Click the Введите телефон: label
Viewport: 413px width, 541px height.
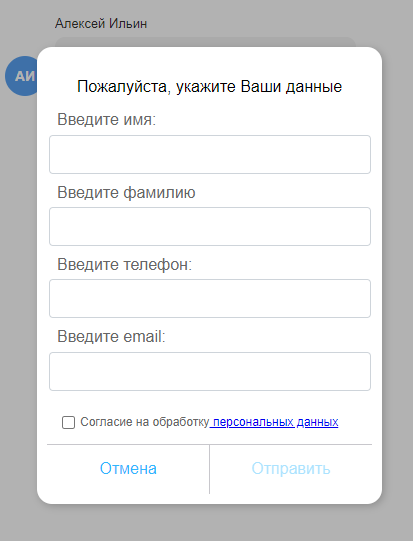[x=125, y=265]
